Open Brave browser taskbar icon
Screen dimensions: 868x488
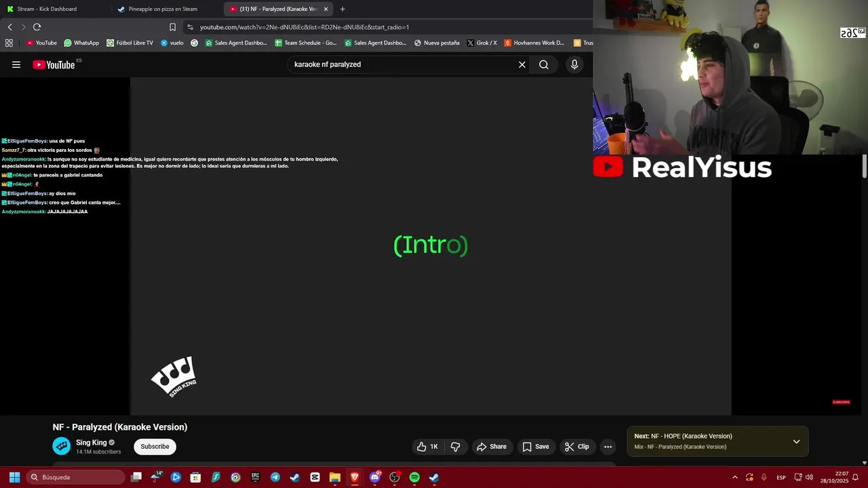[x=355, y=477]
